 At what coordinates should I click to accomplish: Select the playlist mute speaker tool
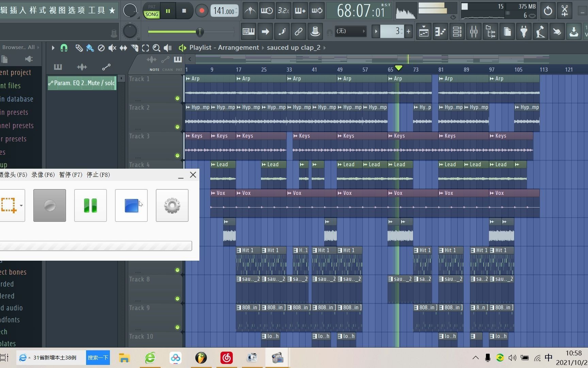click(112, 48)
